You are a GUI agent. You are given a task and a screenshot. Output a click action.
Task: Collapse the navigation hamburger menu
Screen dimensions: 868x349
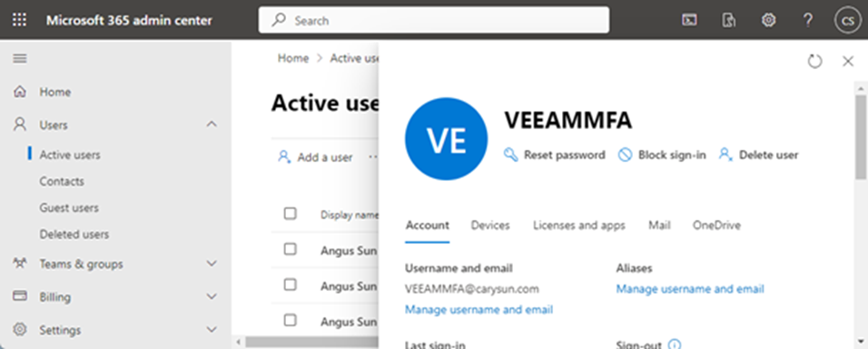(x=20, y=59)
